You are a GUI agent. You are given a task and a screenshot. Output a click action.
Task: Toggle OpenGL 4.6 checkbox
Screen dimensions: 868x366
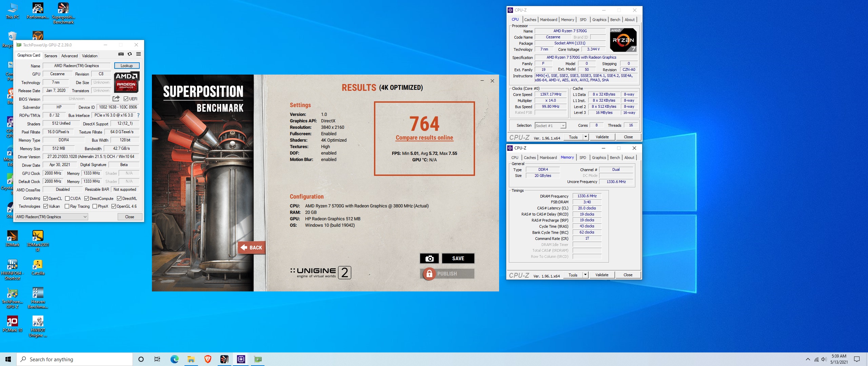point(114,206)
